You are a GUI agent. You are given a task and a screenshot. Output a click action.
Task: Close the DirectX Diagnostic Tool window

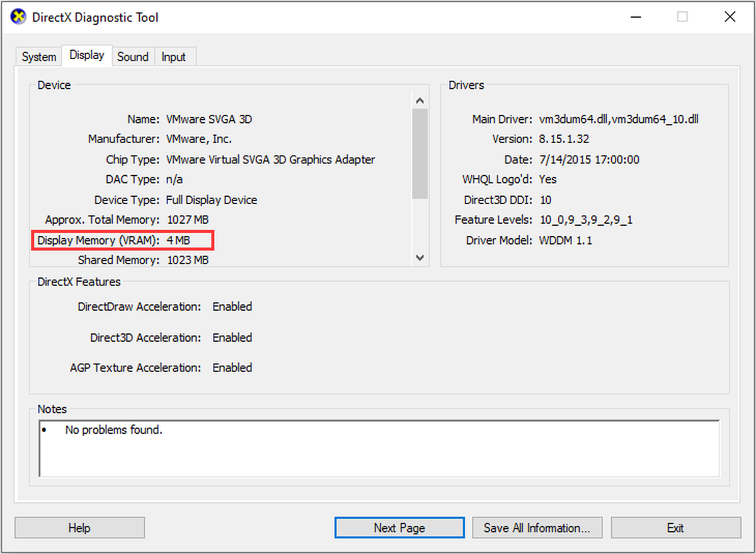tap(730, 17)
